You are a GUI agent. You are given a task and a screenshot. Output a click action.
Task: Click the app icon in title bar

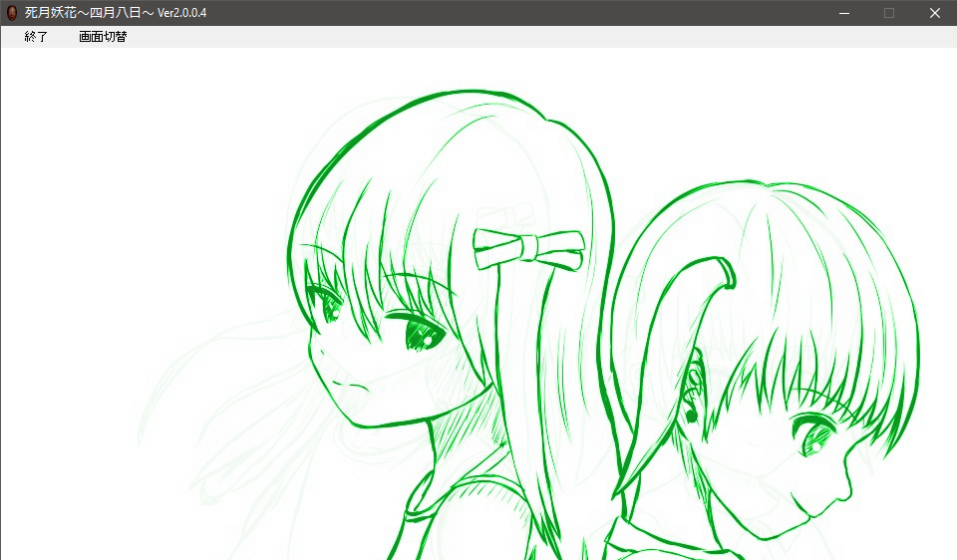tap(12, 13)
